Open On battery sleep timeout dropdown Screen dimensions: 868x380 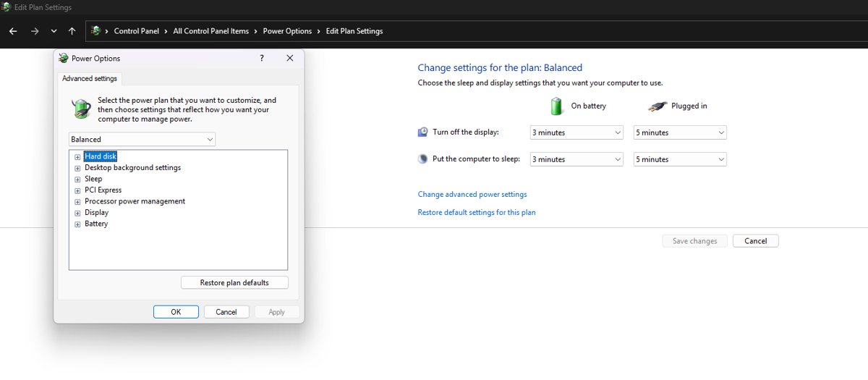[576, 159]
